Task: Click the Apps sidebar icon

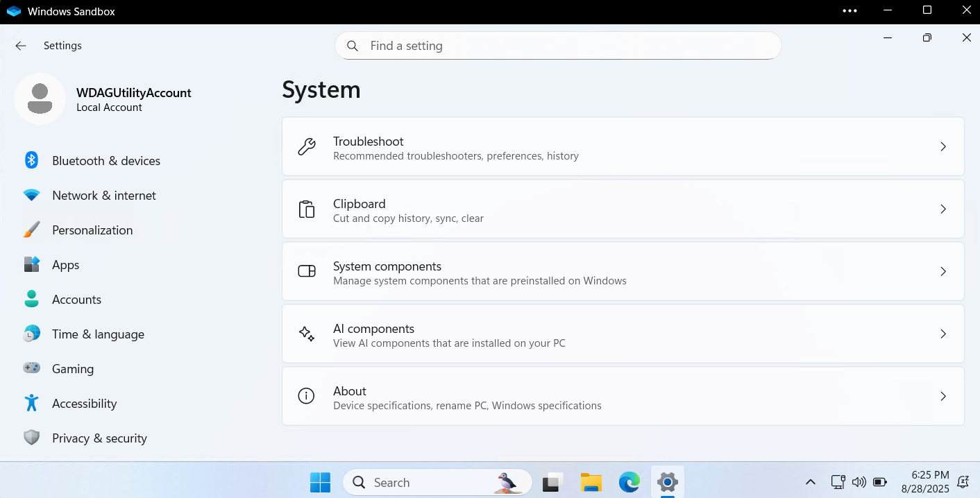Action: [x=31, y=264]
